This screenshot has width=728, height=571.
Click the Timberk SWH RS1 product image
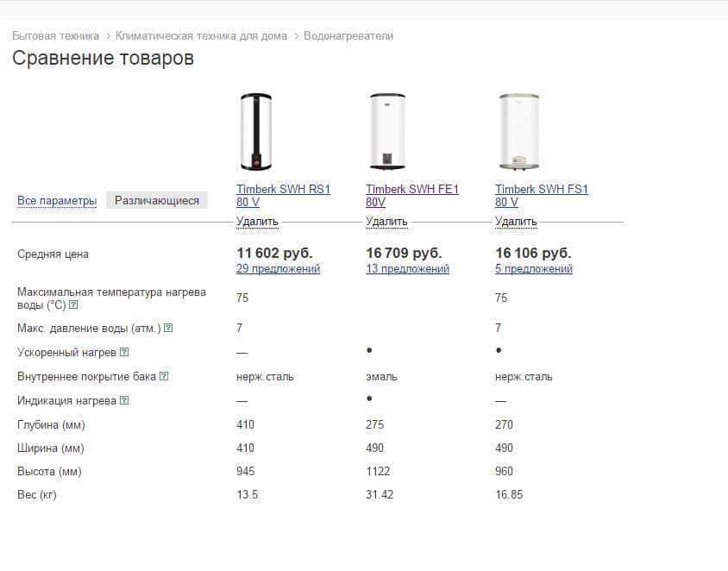(x=256, y=132)
